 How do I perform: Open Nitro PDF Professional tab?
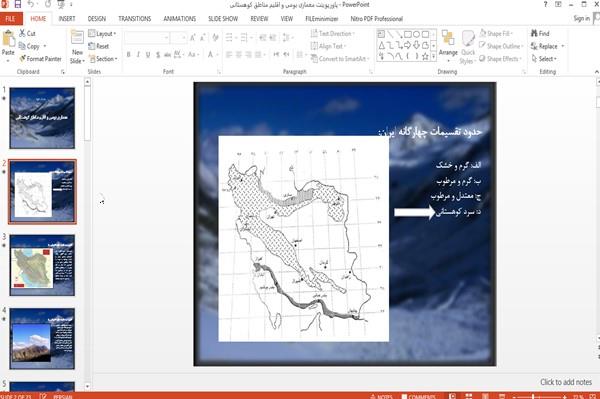tap(377, 18)
